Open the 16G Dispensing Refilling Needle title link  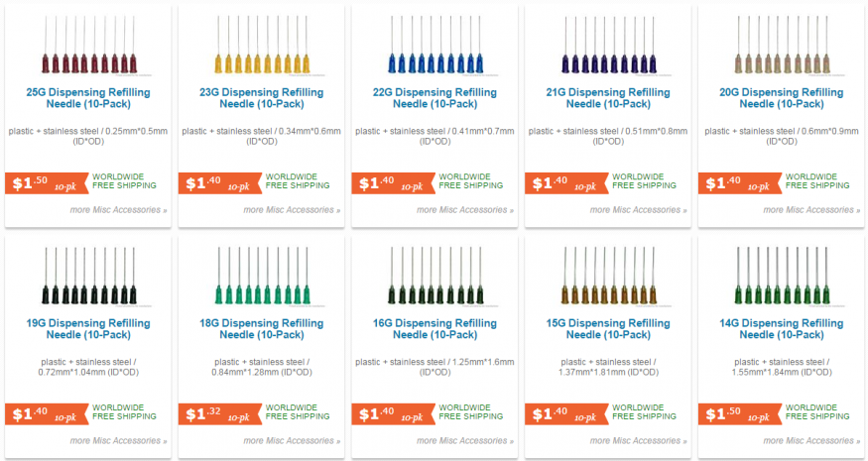pos(435,329)
